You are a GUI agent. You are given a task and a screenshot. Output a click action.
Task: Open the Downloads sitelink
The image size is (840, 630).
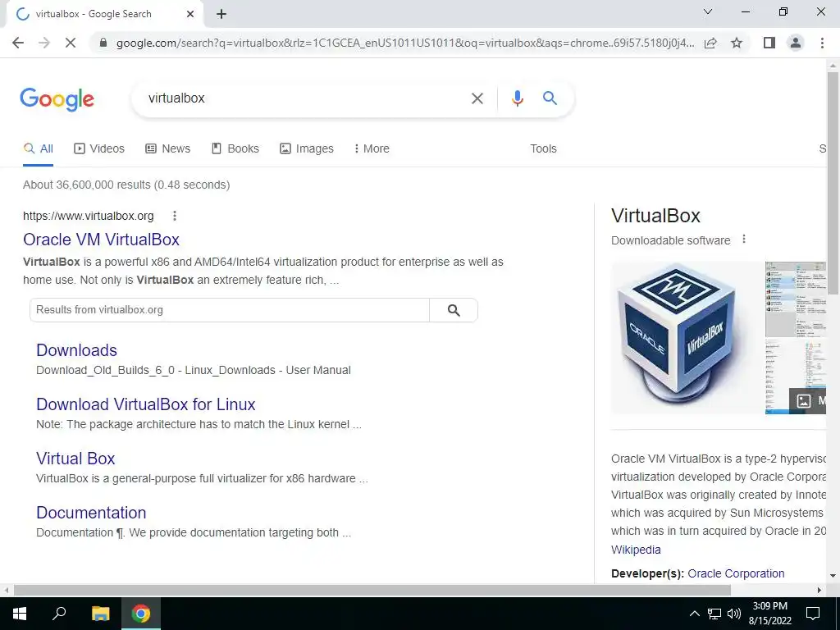point(76,350)
